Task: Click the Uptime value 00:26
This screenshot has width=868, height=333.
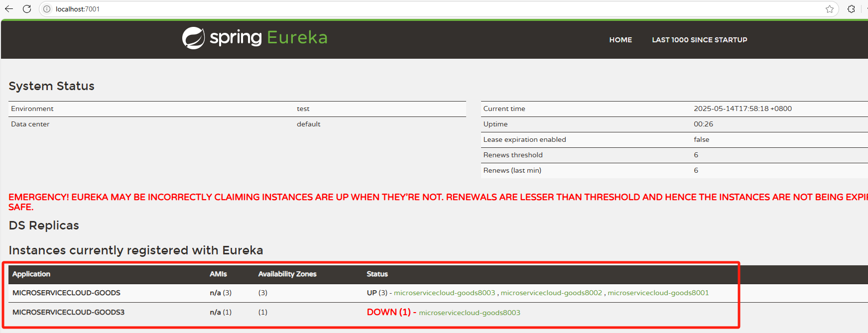Action: coord(703,124)
